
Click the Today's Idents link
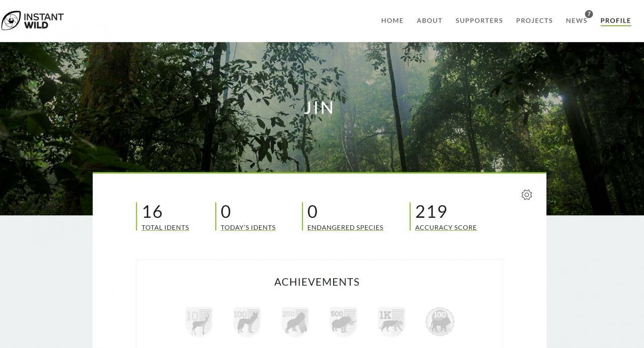coord(248,227)
